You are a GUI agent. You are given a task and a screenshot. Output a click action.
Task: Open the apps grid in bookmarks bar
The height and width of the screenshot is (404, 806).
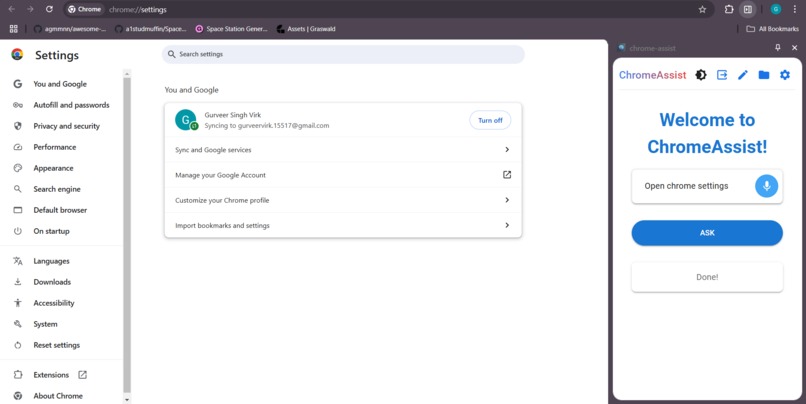coord(14,29)
